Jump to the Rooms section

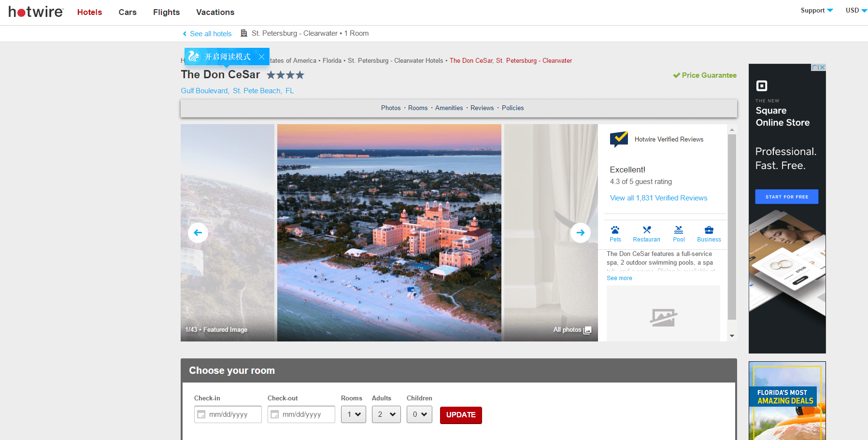pos(418,108)
